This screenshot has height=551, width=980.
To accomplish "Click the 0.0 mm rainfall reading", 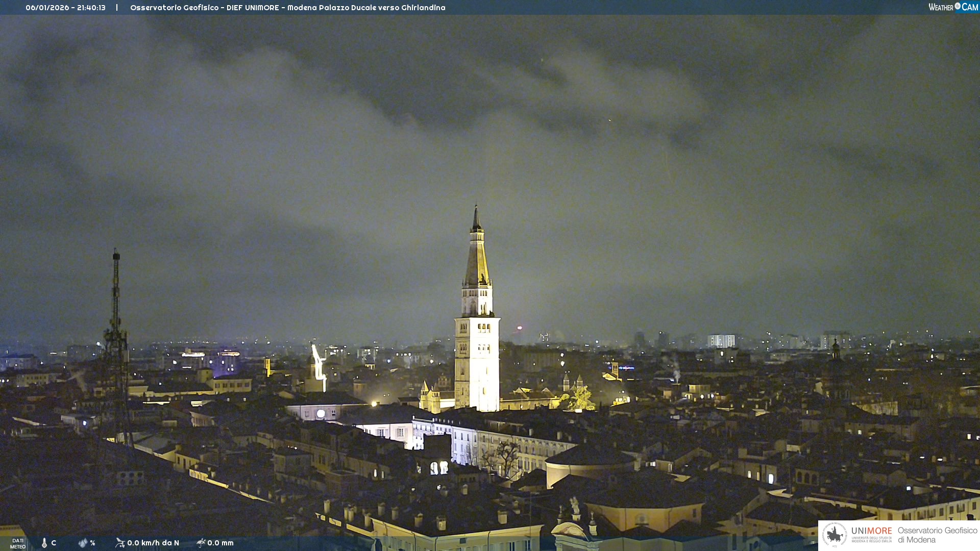I will 220,543.
